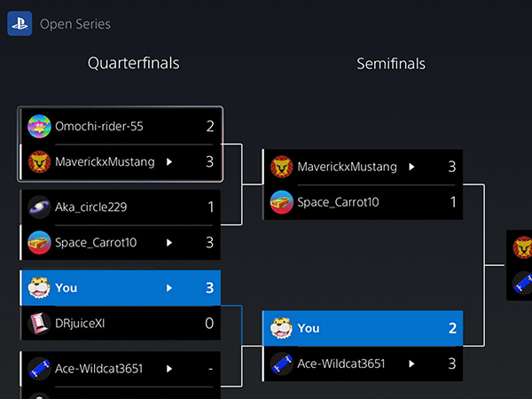Click the arrow beside Ace-Wildcat3651 in Semifinals

(x=411, y=364)
